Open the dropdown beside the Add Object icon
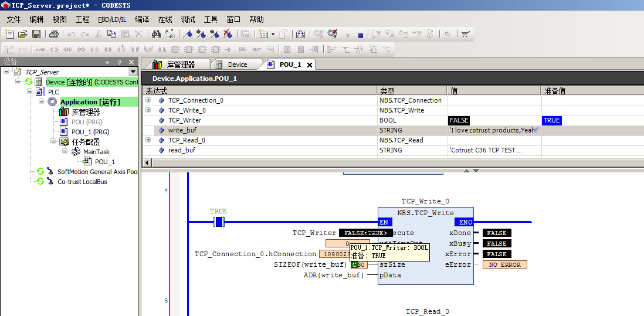The height and width of the screenshot is (316, 644). click(273, 34)
